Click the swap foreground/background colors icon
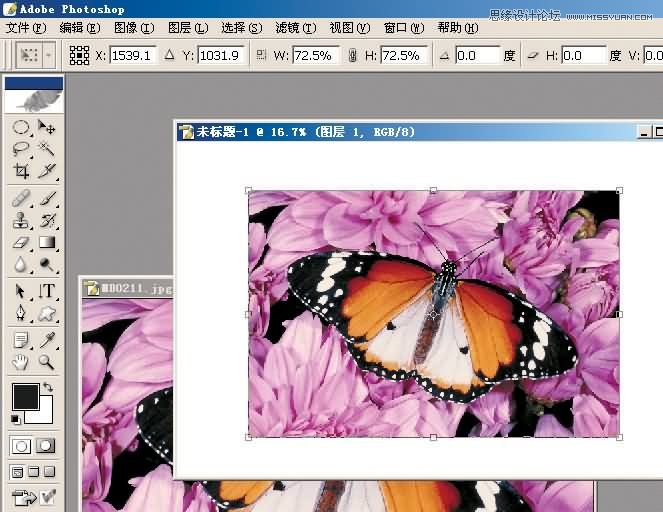The height and width of the screenshot is (512, 663). pyautogui.click(x=48, y=387)
